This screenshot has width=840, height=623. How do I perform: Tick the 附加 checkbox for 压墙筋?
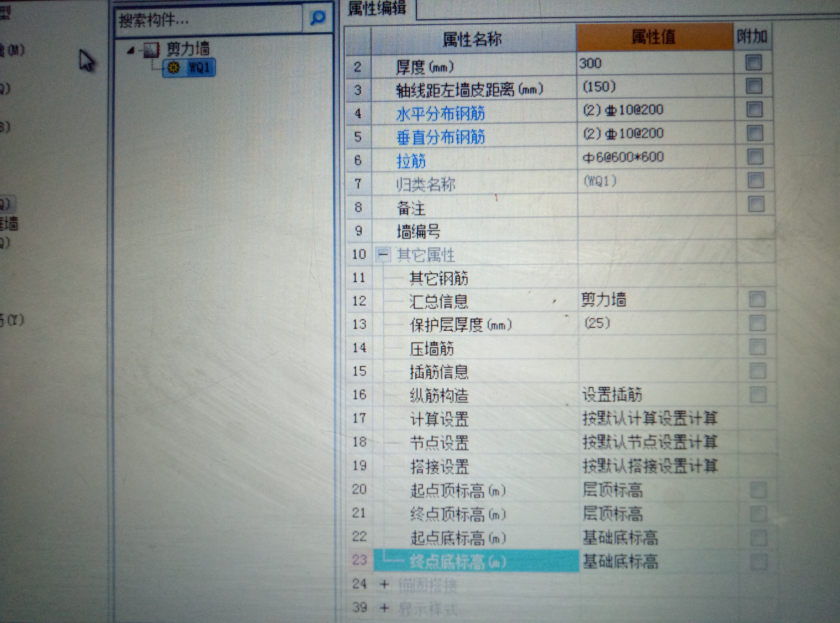click(758, 347)
